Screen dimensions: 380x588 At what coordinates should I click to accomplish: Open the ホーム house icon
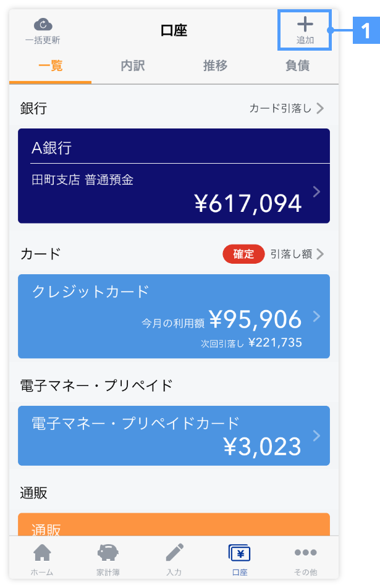coord(42,552)
